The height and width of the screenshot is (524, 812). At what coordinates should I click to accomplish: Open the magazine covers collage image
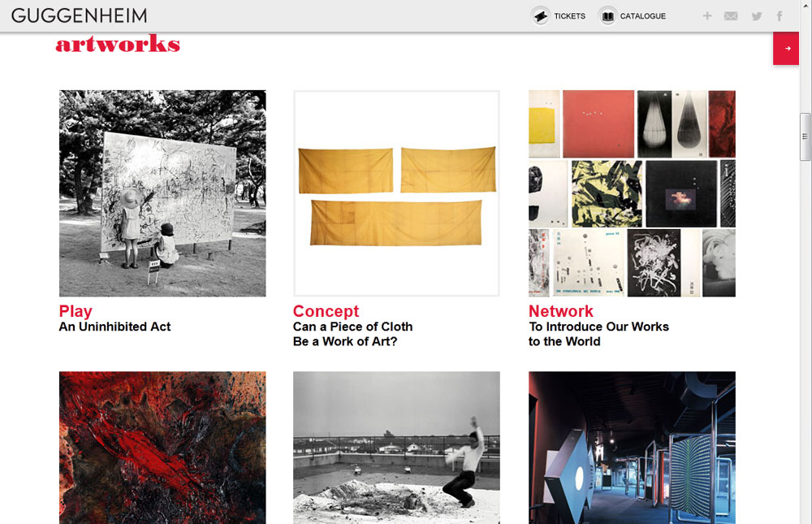632,193
